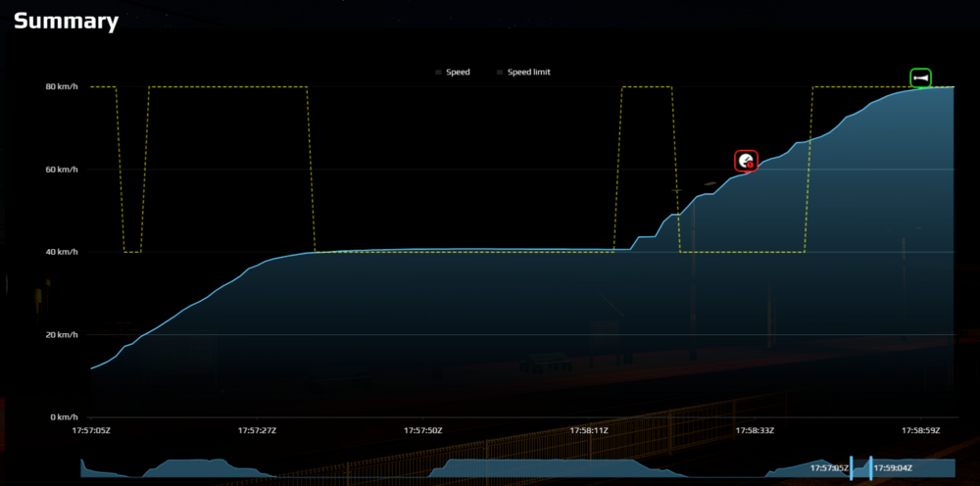
Task: Click the square swatch beside Speed limit legend
Action: (x=500, y=72)
